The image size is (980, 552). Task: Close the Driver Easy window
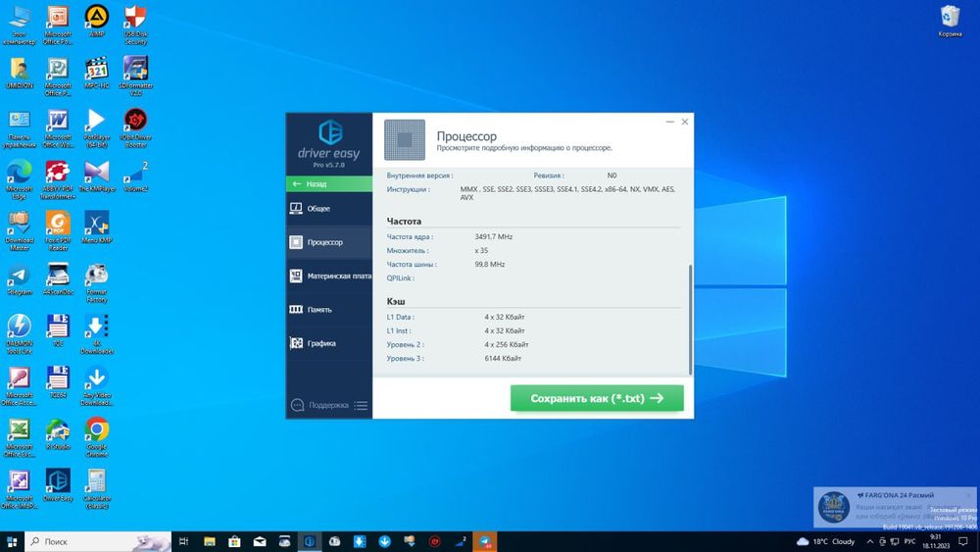tap(685, 122)
